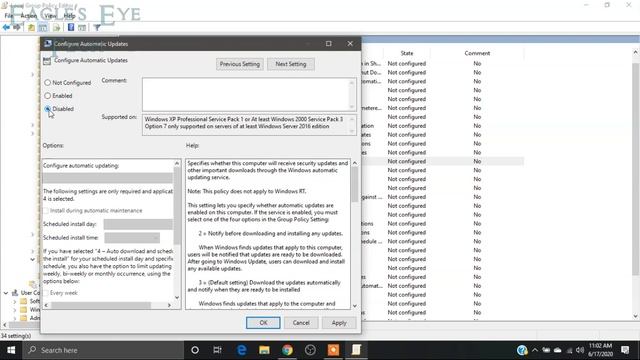This screenshot has height=360, width=640.
Task: Show hidden tray icons chevron
Action: point(535,350)
